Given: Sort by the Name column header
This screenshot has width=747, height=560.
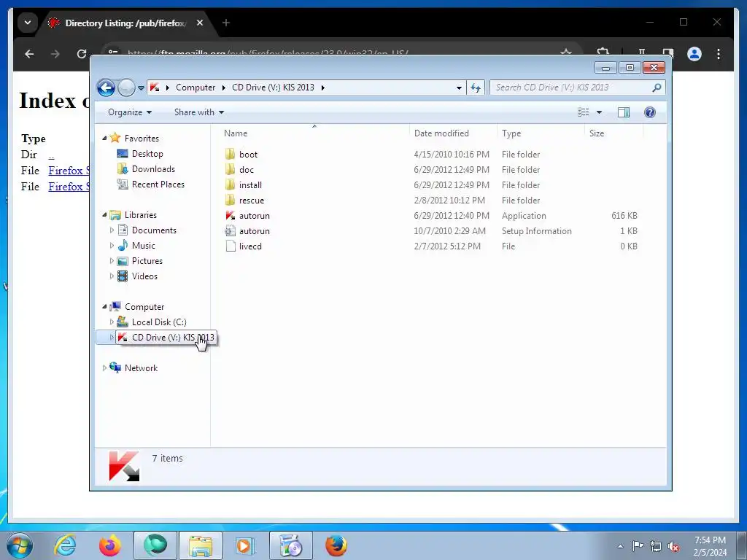Looking at the screenshot, I should (314, 133).
